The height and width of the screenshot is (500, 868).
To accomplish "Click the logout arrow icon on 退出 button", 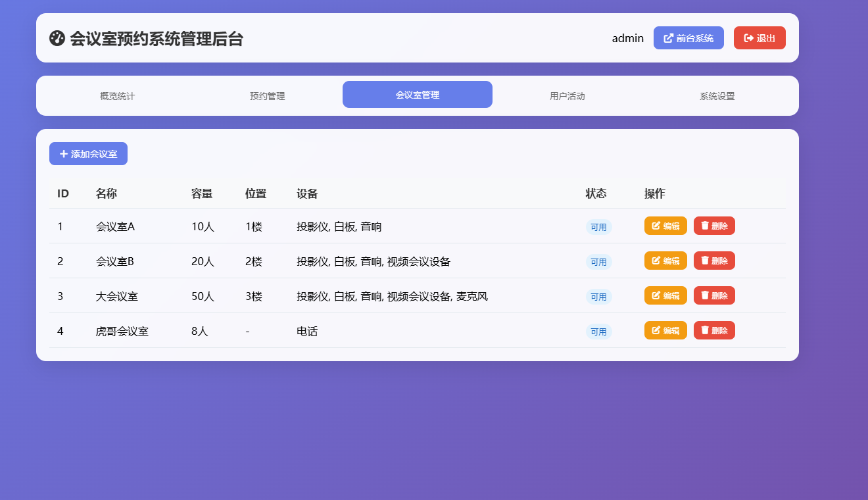I will (748, 37).
